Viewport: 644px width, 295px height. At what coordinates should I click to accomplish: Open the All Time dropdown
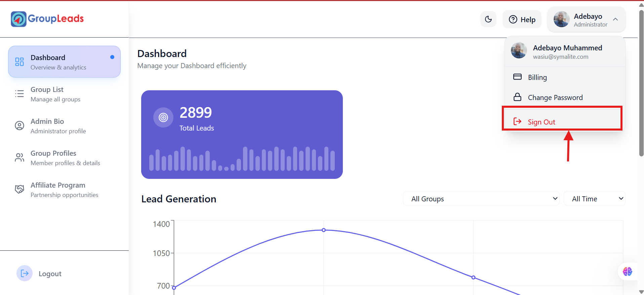[x=594, y=199]
